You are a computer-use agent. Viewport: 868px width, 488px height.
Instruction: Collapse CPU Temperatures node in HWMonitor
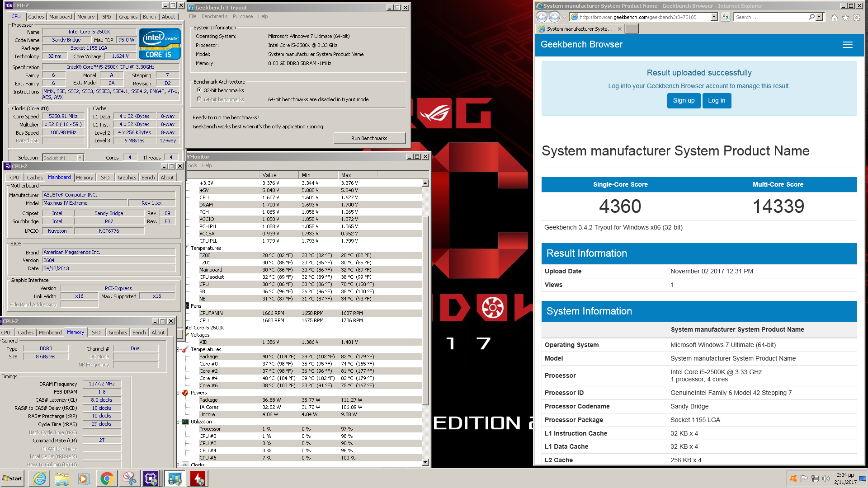(178, 349)
